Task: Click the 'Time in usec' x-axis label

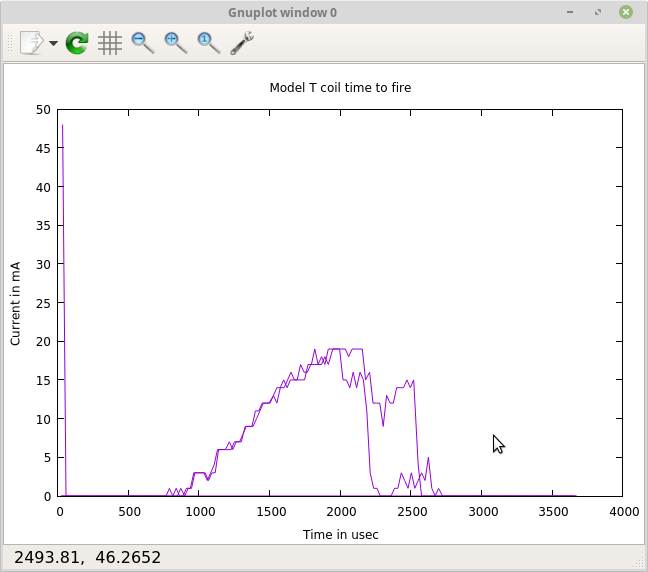Action: (340, 535)
